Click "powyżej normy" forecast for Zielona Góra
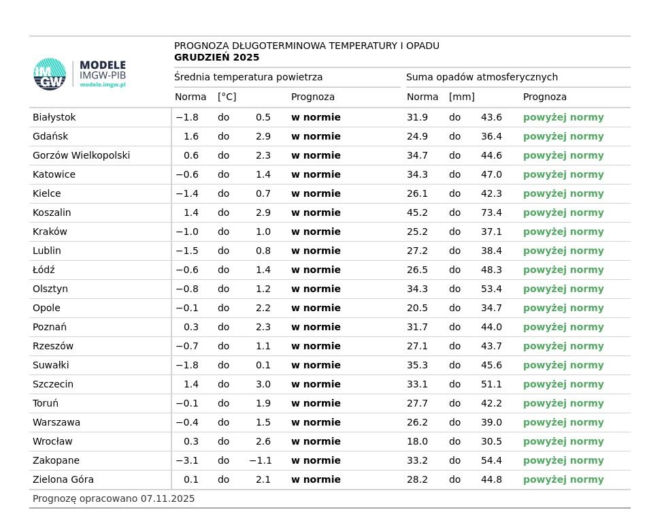This screenshot has width=664, height=525. pyautogui.click(x=563, y=479)
